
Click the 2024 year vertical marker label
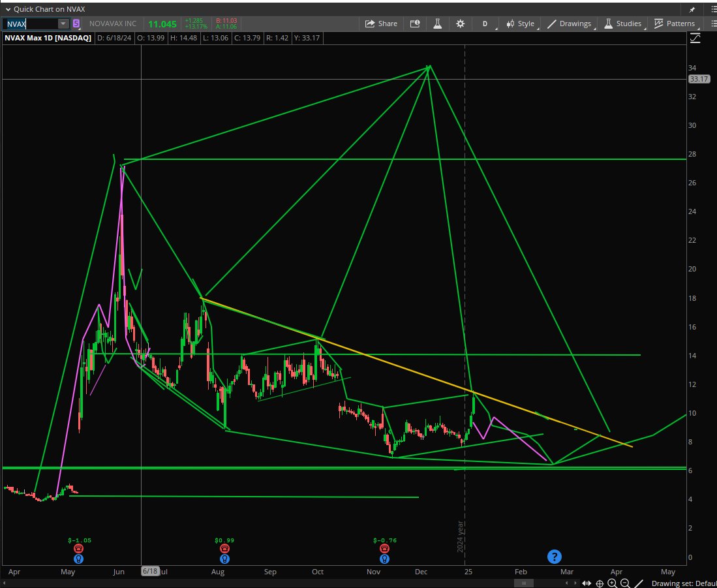461,536
